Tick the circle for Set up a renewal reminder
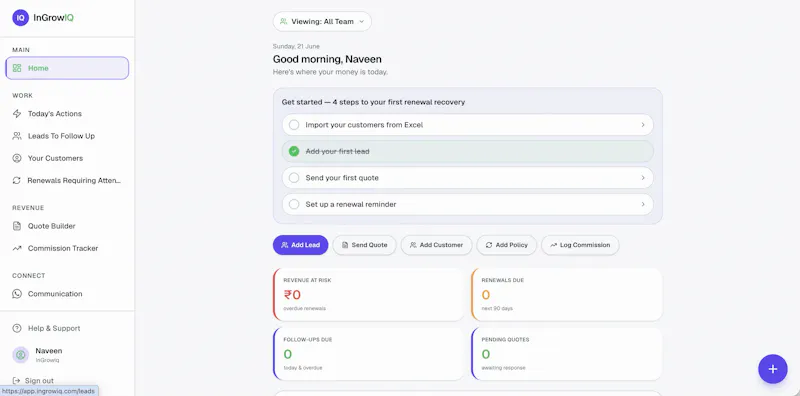Image resolution: width=800 pixels, height=396 pixels. [x=294, y=204]
